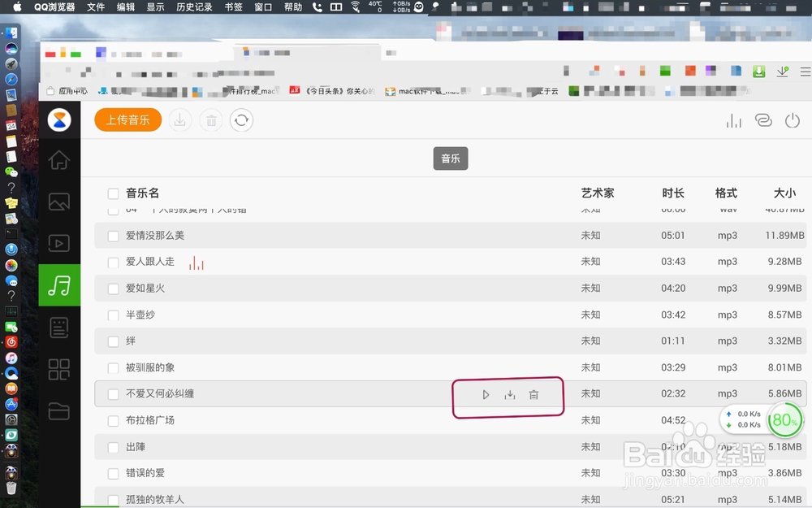The image size is (812, 508).
Task: Open the Apple menu
Action: coord(17,7)
